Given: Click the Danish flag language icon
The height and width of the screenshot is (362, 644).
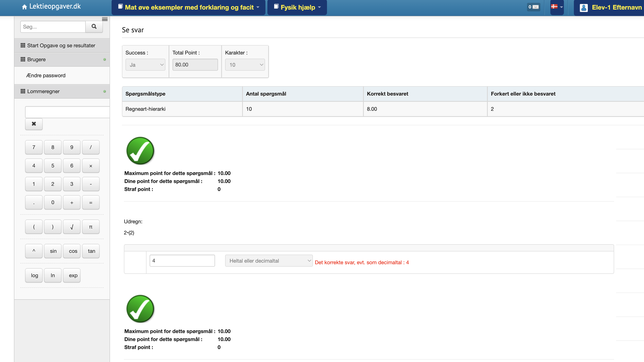Looking at the screenshot, I should coord(554,7).
